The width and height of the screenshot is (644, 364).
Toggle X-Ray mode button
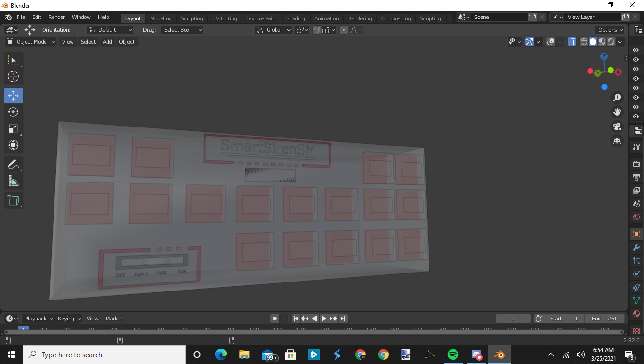point(572,42)
